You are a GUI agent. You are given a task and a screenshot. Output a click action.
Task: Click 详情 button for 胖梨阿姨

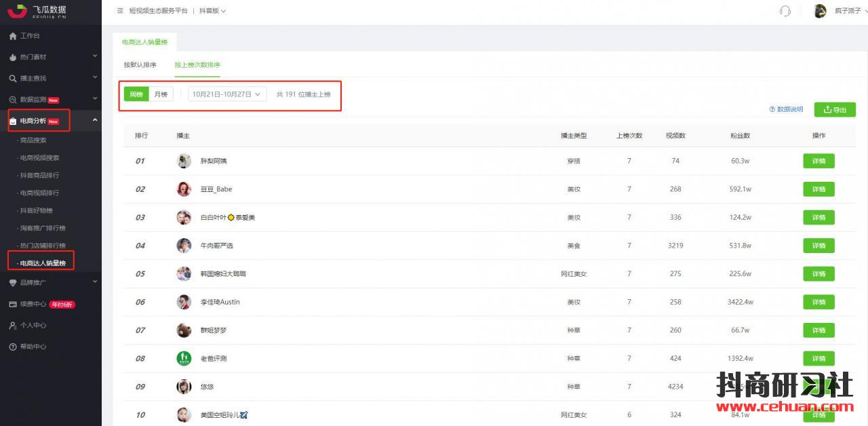coord(818,161)
